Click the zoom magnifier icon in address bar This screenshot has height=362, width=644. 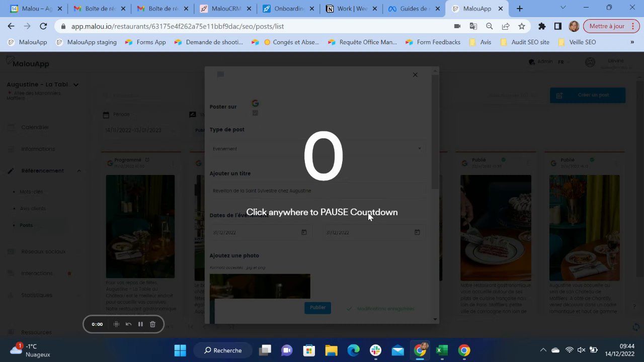(x=489, y=26)
